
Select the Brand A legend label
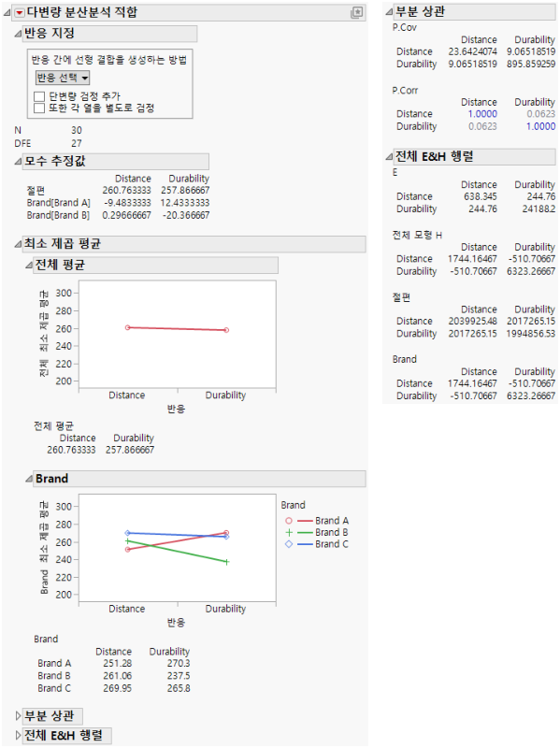(x=332, y=521)
